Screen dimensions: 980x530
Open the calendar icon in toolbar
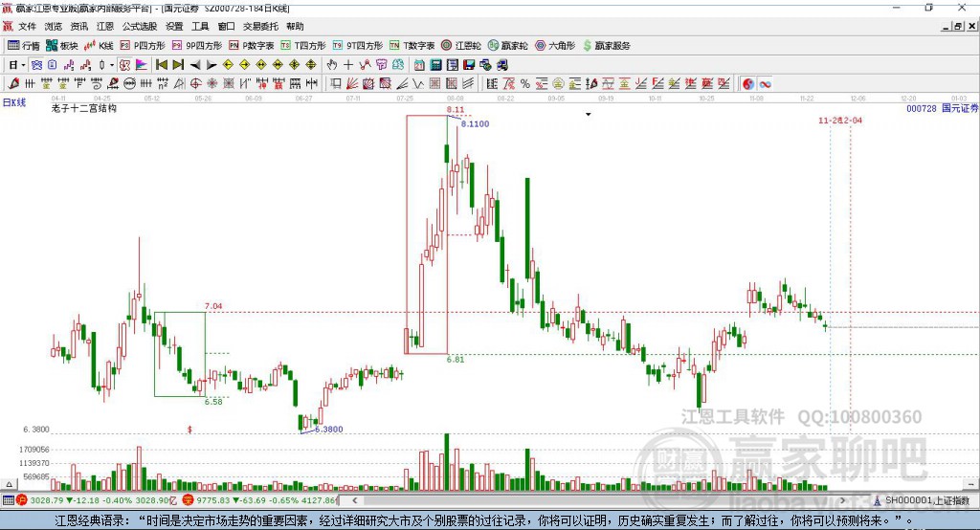(419, 65)
